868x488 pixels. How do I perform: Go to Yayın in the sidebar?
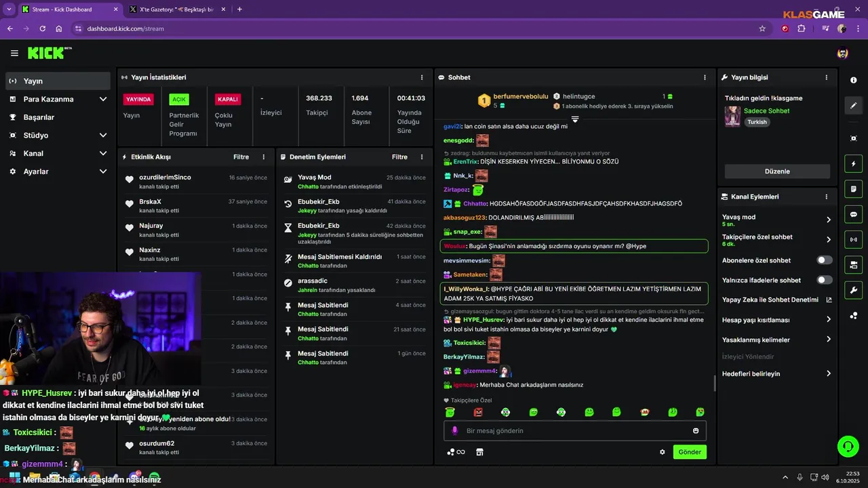tap(58, 81)
